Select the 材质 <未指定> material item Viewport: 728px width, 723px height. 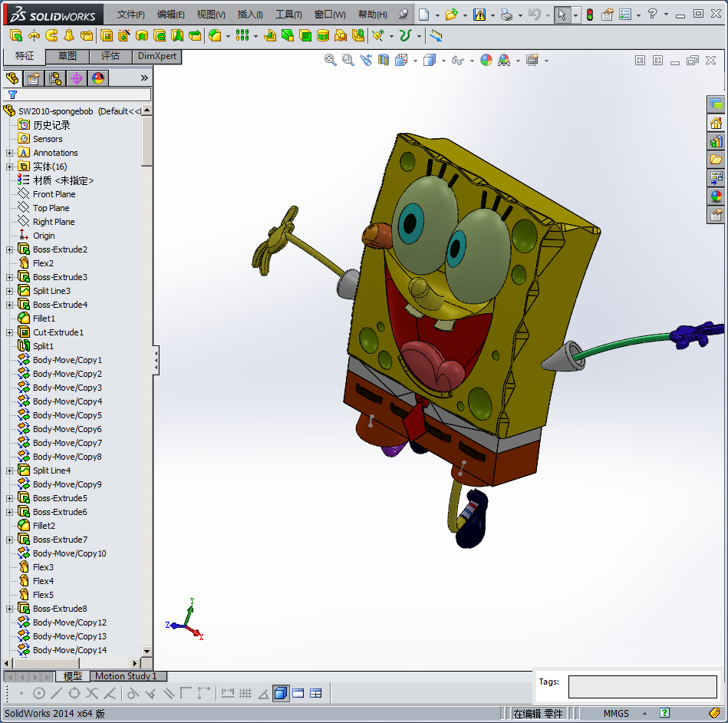coord(64,180)
